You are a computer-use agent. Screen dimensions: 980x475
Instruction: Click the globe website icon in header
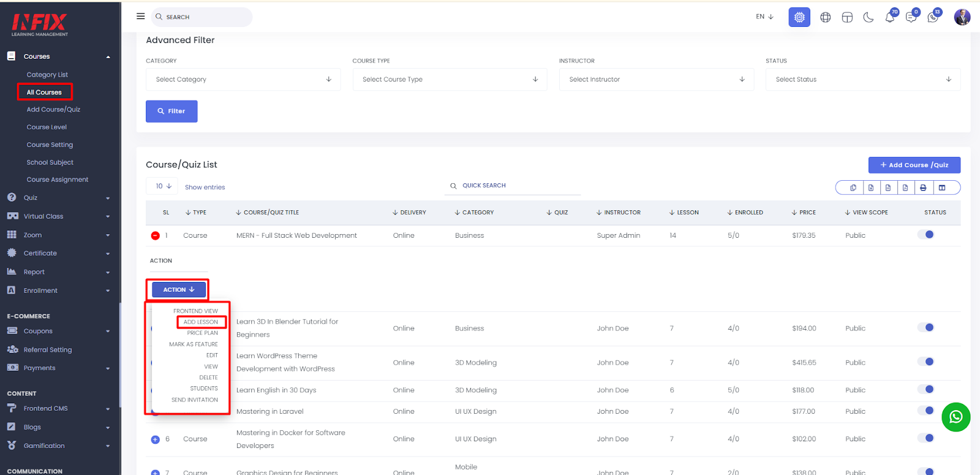826,17
